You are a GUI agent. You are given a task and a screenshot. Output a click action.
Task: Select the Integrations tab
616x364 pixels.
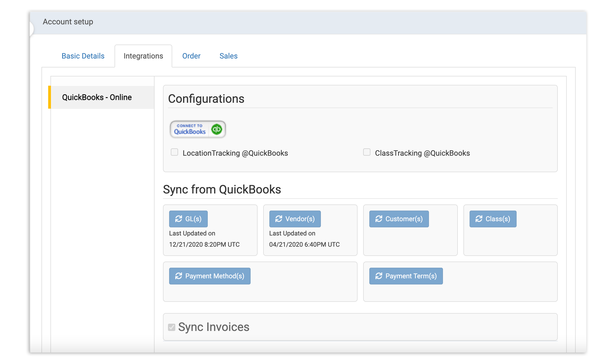click(143, 56)
